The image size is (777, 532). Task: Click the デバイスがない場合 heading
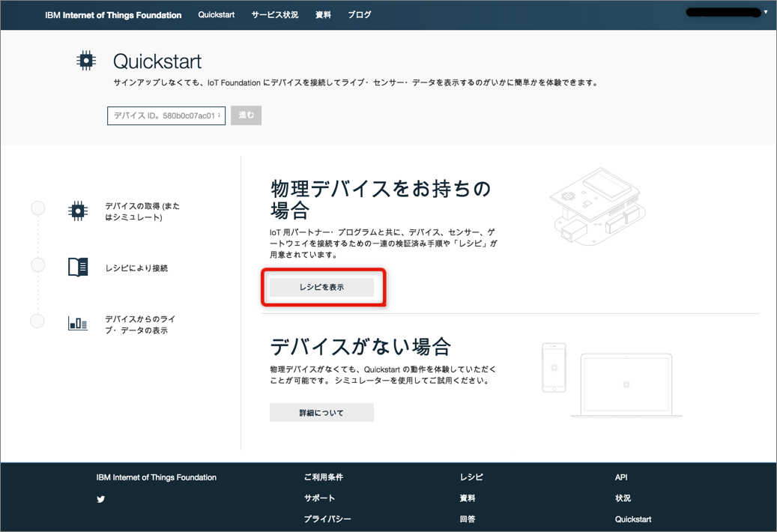tap(360, 346)
